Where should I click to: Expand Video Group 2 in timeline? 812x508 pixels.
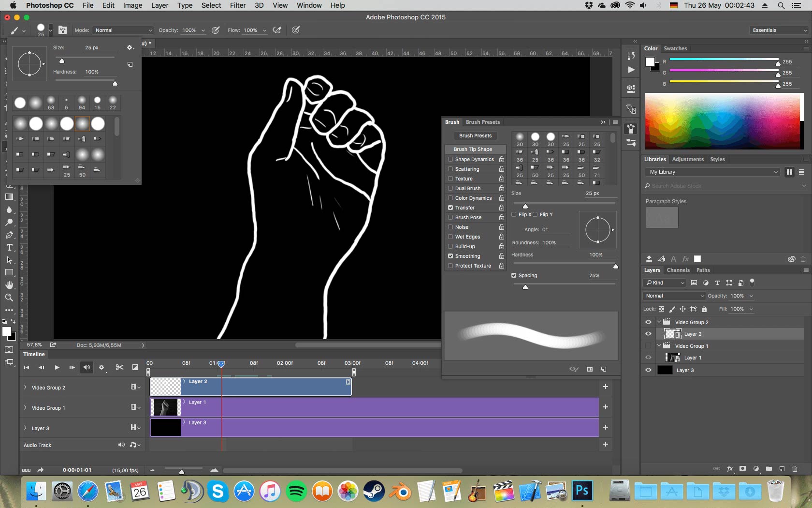(25, 388)
